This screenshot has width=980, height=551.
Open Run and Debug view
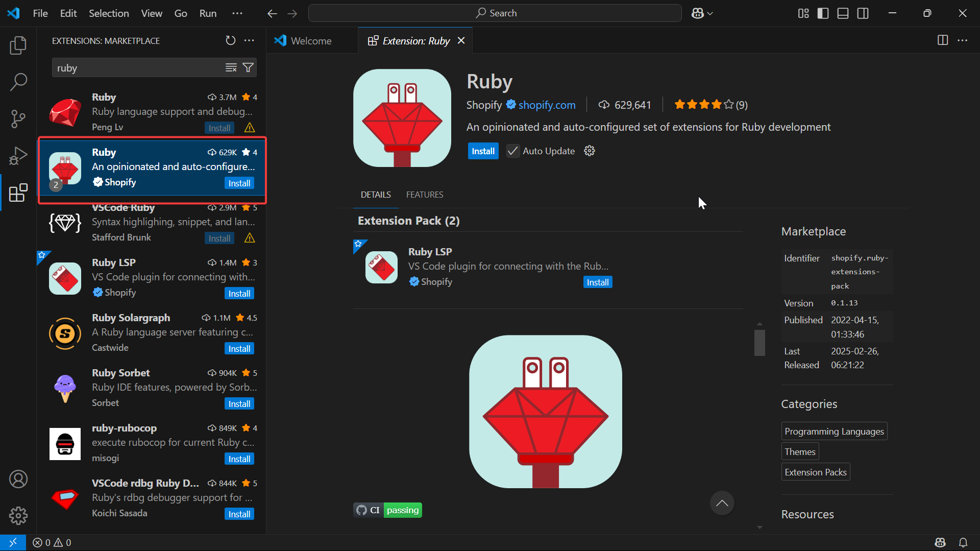18,156
